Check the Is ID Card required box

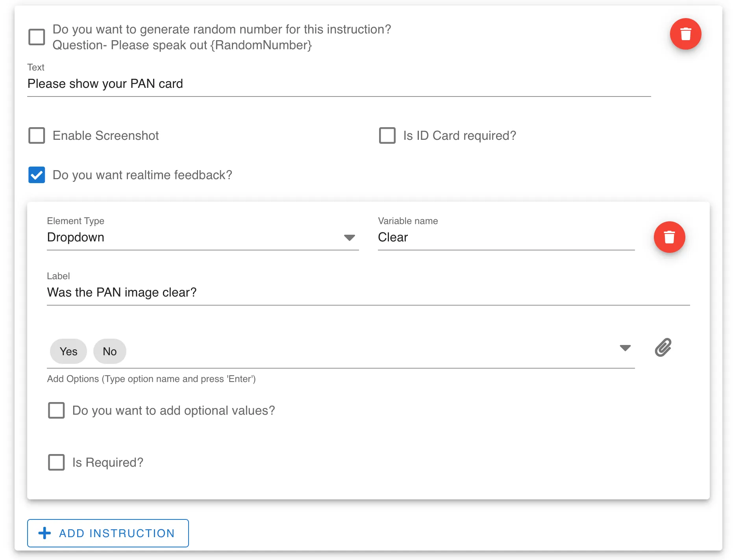tap(387, 135)
